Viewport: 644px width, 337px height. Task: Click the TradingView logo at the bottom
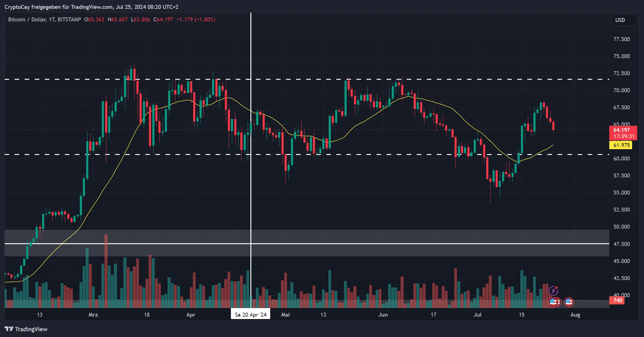point(26,329)
